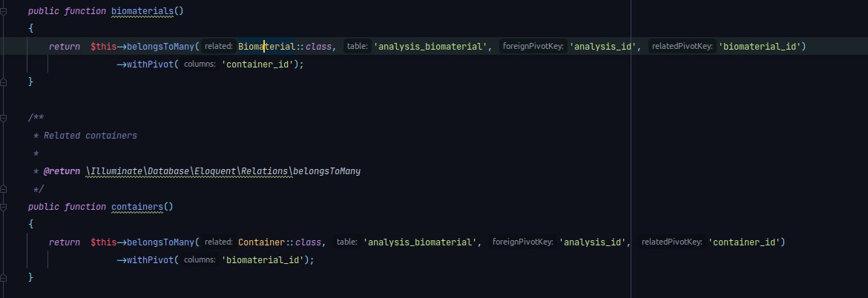Screen dimensions: 868x298
Task: Click $this in containers return statement
Action: pos(104,242)
